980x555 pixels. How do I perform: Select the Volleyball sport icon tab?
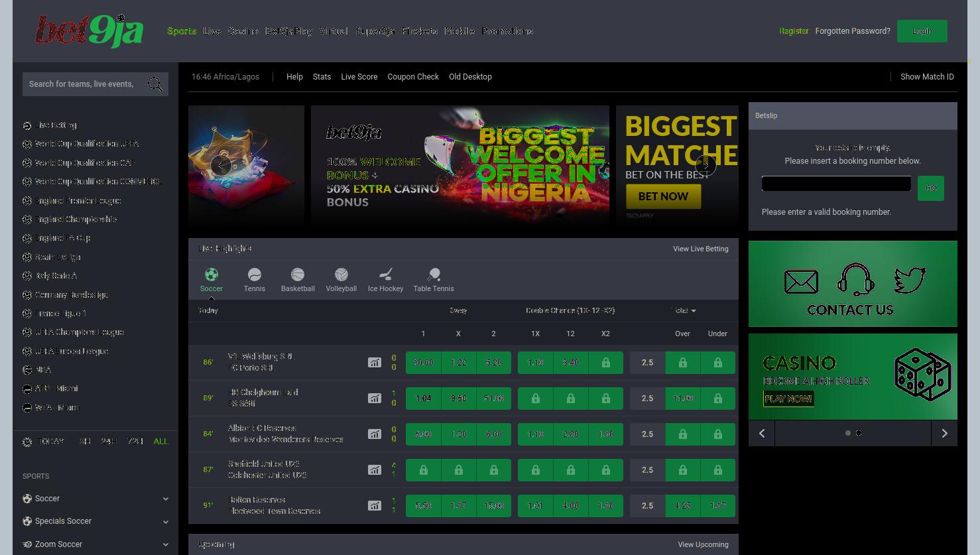point(341,280)
